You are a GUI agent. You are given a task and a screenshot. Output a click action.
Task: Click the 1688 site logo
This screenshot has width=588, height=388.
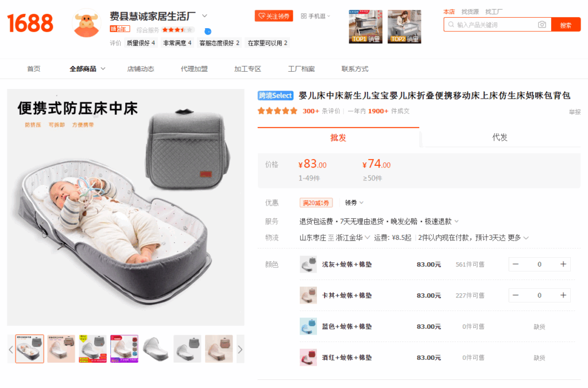[x=30, y=23]
